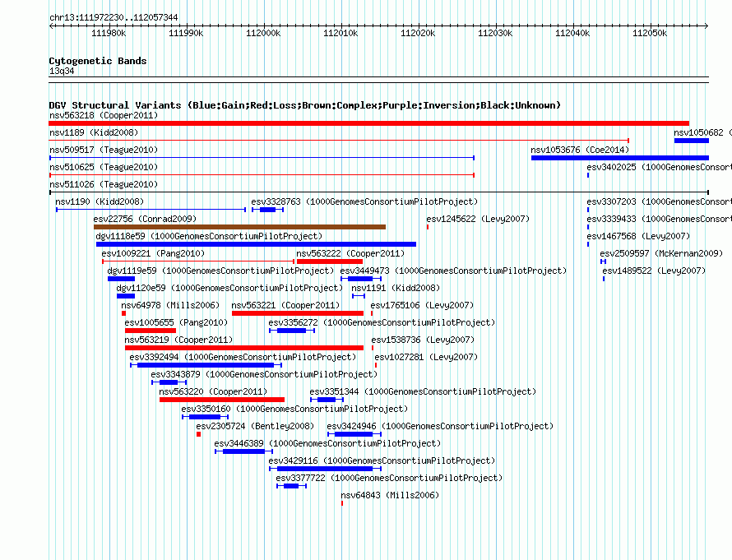732x560 pixels.
Task: Click the nsv1053676 blue gain bar
Action: click(620, 158)
